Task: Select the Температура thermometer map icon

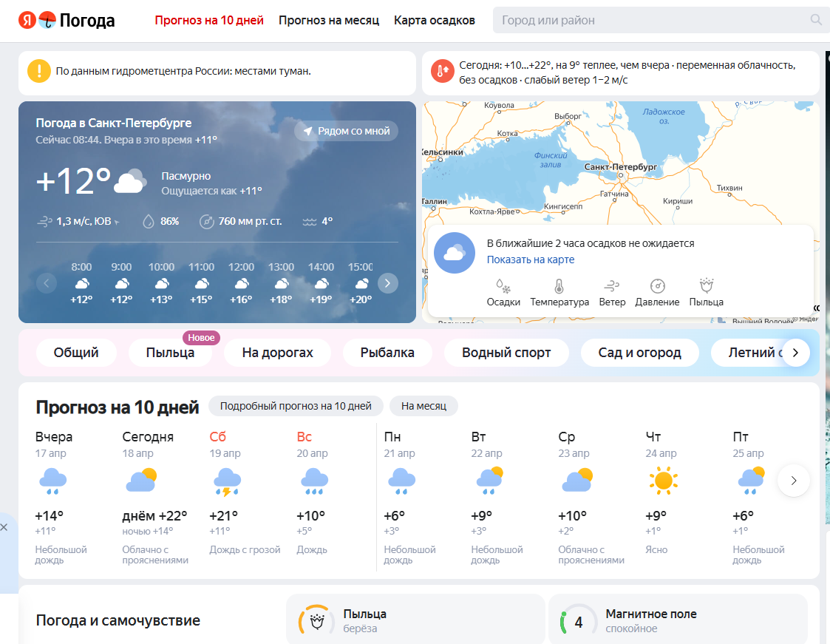Action: 559,286
